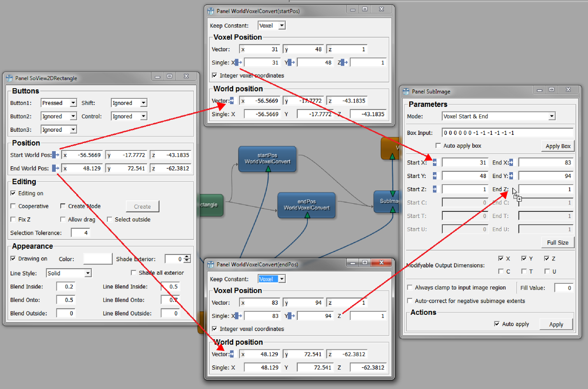
Task: Click the Color swatch in Appearance
Action: click(x=98, y=259)
